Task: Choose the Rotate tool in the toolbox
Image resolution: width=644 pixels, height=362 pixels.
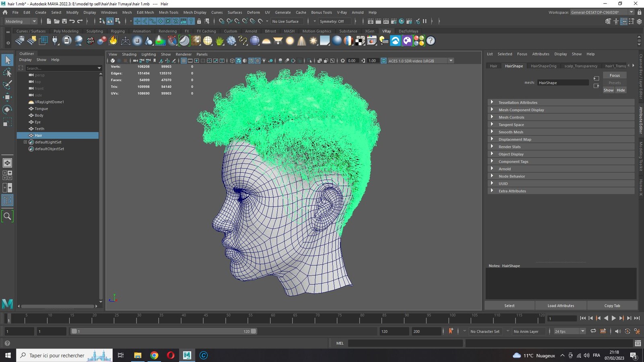Action: click(7, 109)
